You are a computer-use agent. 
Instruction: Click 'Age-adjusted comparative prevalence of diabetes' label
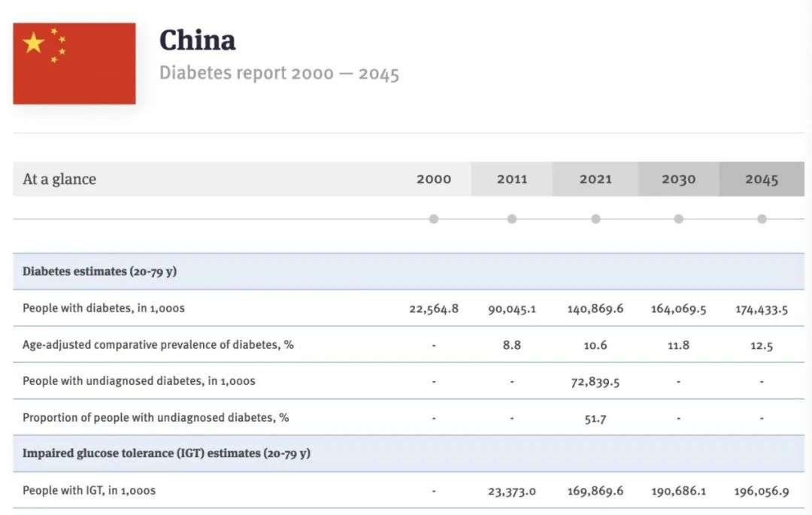[158, 345]
